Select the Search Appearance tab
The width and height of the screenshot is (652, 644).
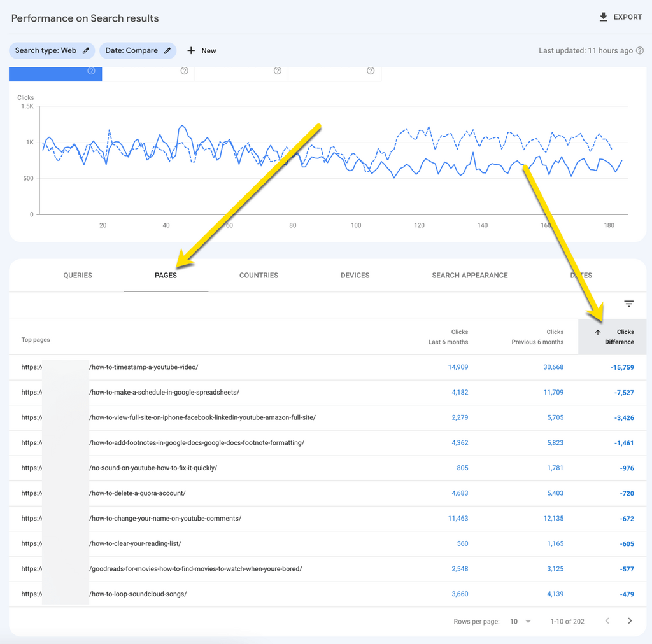coord(469,276)
